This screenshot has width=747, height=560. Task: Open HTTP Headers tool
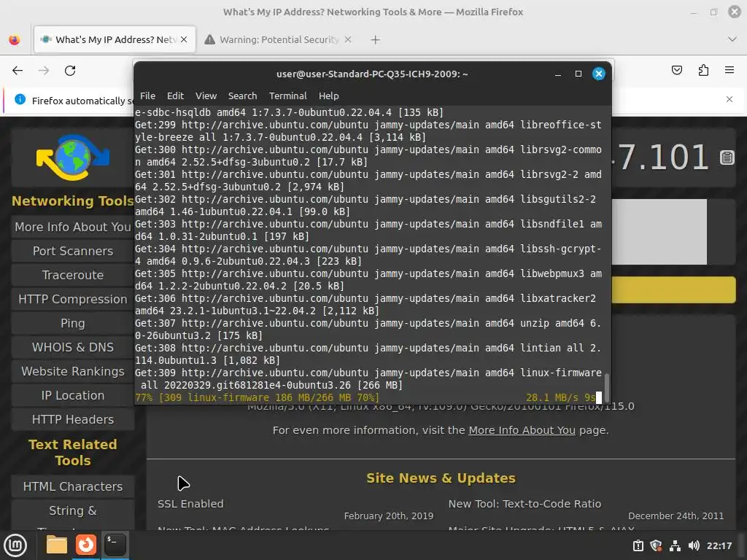pos(73,419)
